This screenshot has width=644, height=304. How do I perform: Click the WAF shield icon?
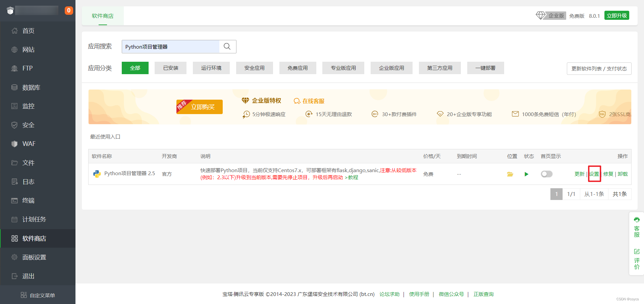14,144
